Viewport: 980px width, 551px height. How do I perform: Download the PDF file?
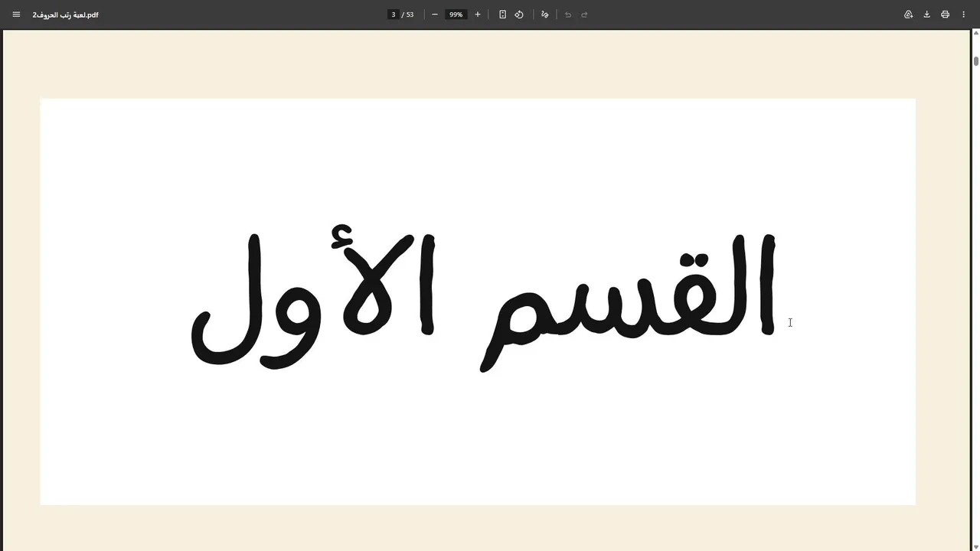pyautogui.click(x=926, y=15)
